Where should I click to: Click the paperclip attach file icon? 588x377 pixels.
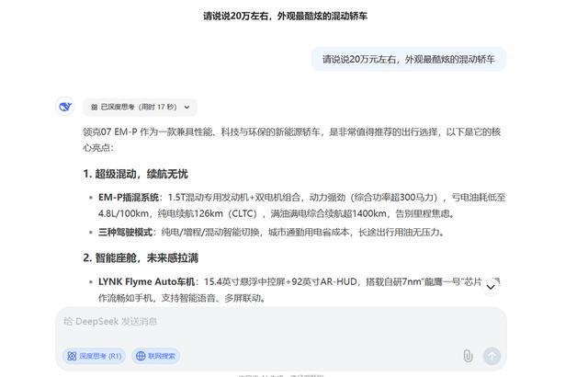(468, 356)
